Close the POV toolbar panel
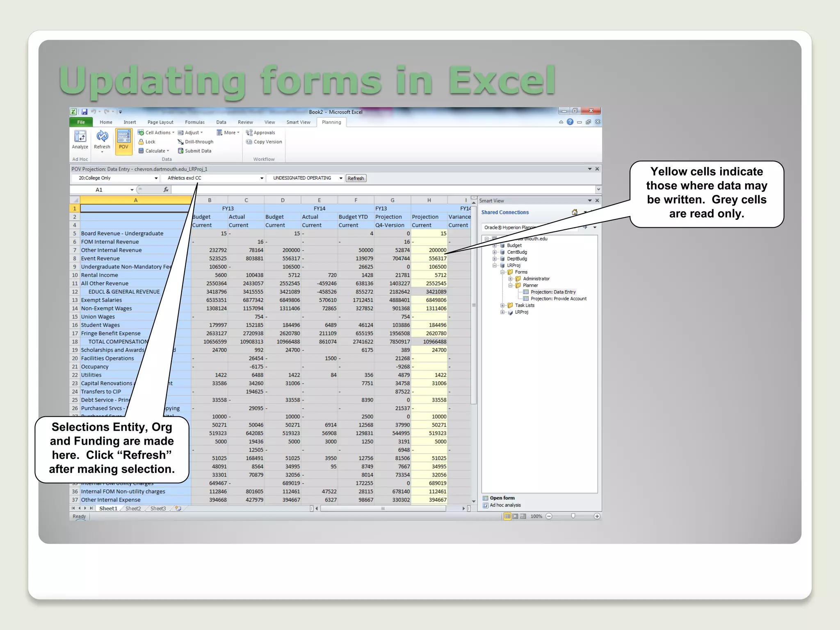Viewport: 840px width, 630px height. pyautogui.click(x=597, y=169)
